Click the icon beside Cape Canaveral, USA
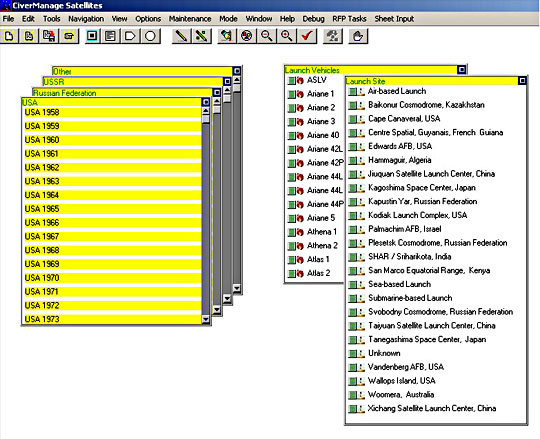Viewport: 540px width, 439px height. click(356, 119)
